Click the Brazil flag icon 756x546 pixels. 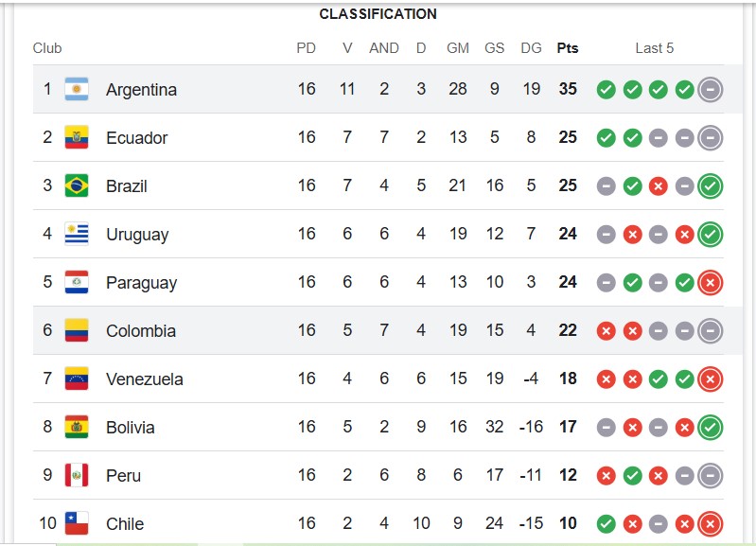[77, 186]
